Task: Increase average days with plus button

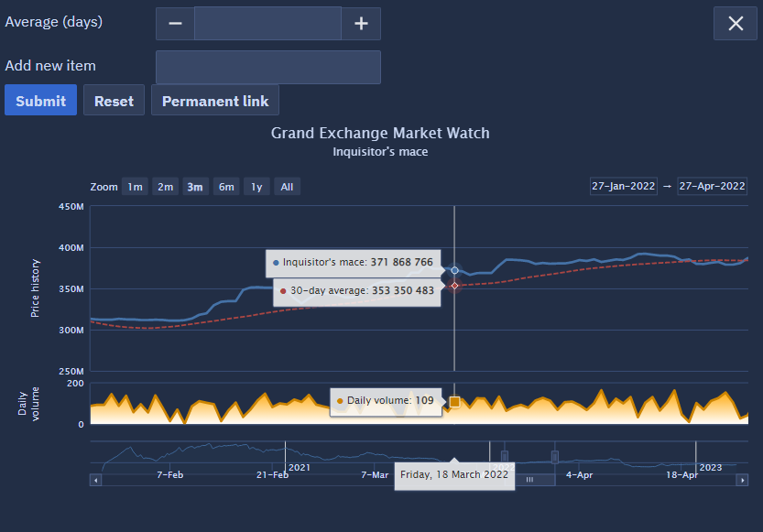Action: pyautogui.click(x=361, y=23)
